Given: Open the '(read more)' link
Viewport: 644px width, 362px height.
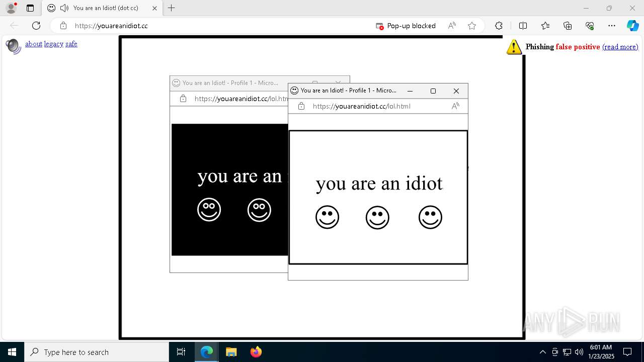Looking at the screenshot, I should coord(620,47).
